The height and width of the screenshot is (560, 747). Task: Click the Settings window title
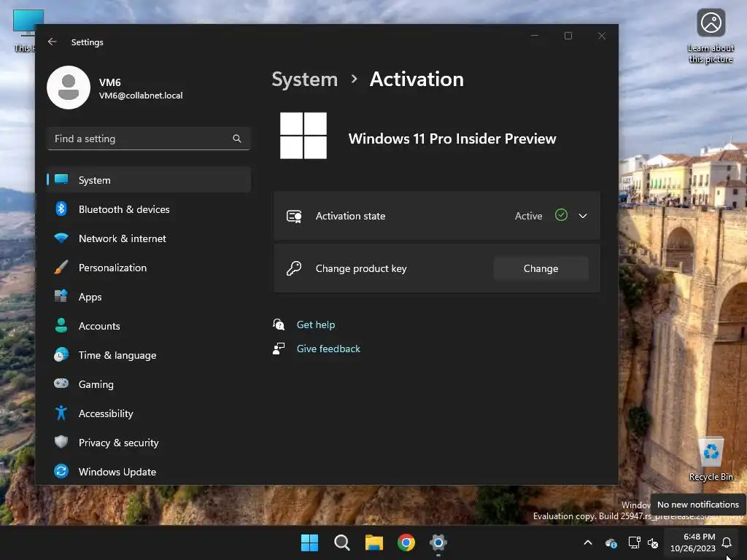[x=88, y=42]
